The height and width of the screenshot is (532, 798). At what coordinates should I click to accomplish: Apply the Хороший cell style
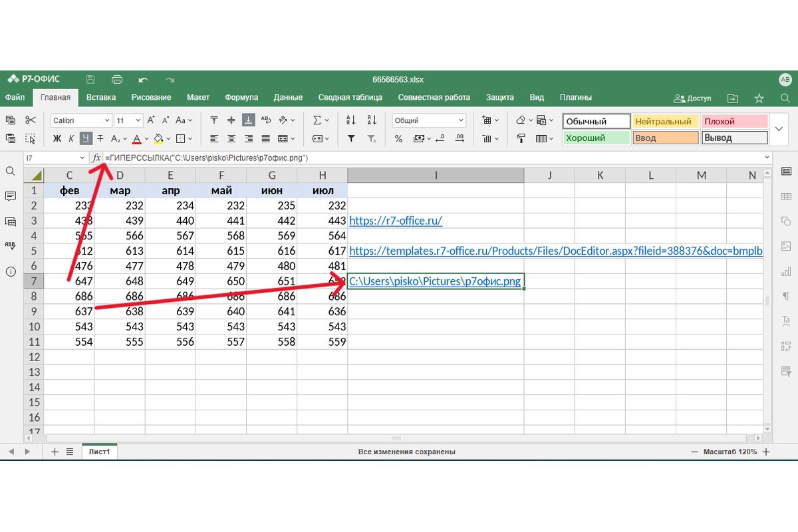(x=596, y=138)
